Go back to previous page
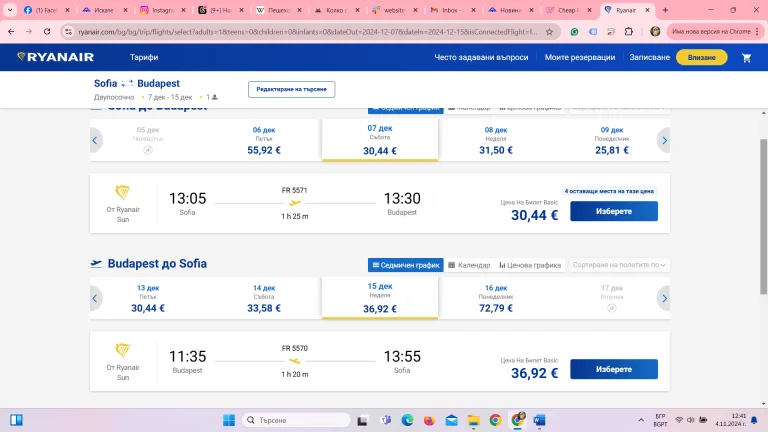768x432 pixels. point(11,31)
